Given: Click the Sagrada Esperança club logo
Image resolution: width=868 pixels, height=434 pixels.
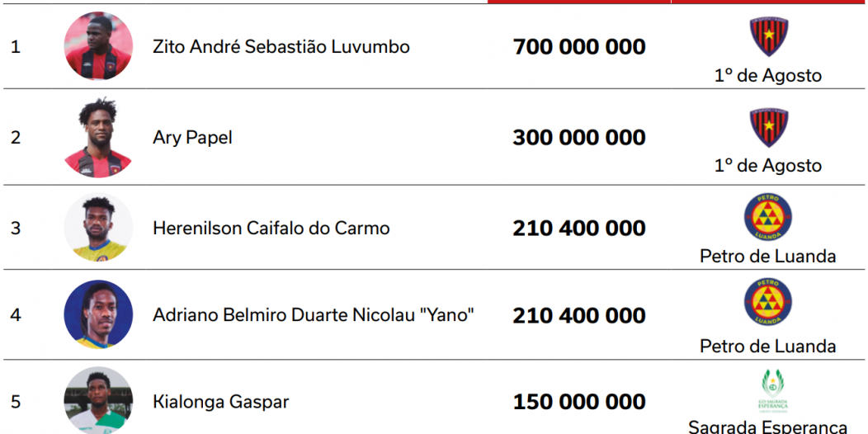Looking at the screenshot, I should (x=768, y=390).
